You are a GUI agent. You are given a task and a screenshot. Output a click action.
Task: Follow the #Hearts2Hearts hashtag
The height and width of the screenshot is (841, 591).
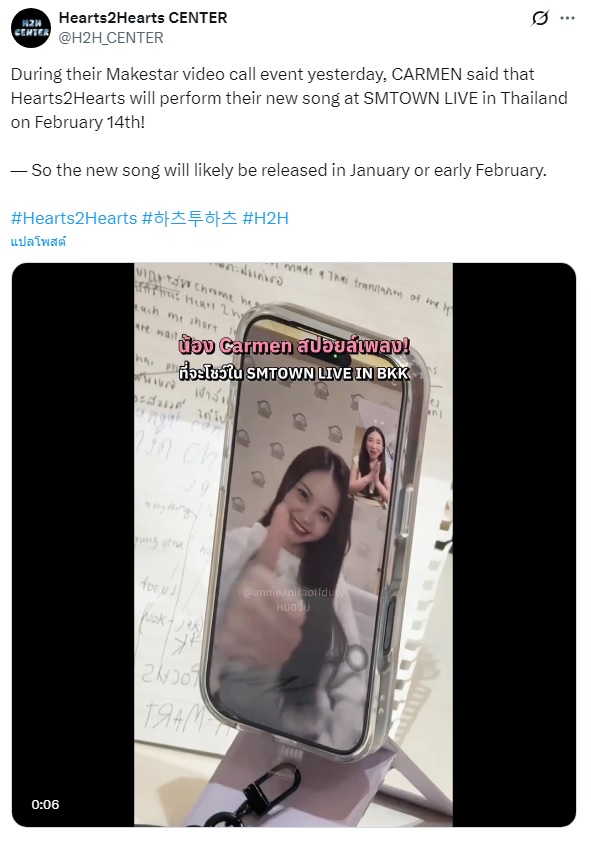tap(74, 218)
